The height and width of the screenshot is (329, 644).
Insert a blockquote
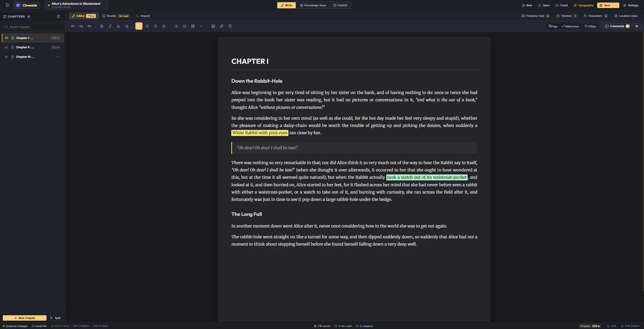pos(193,26)
